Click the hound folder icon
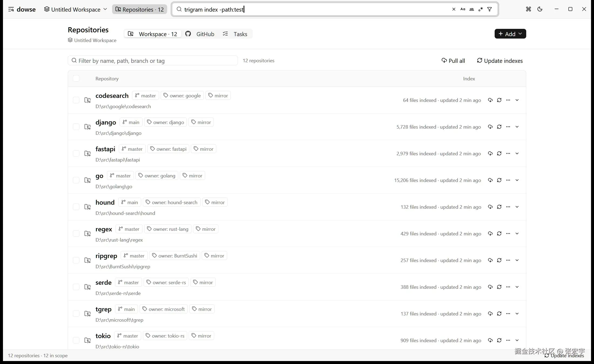Viewport: 594px width, 364px height. pyautogui.click(x=87, y=207)
